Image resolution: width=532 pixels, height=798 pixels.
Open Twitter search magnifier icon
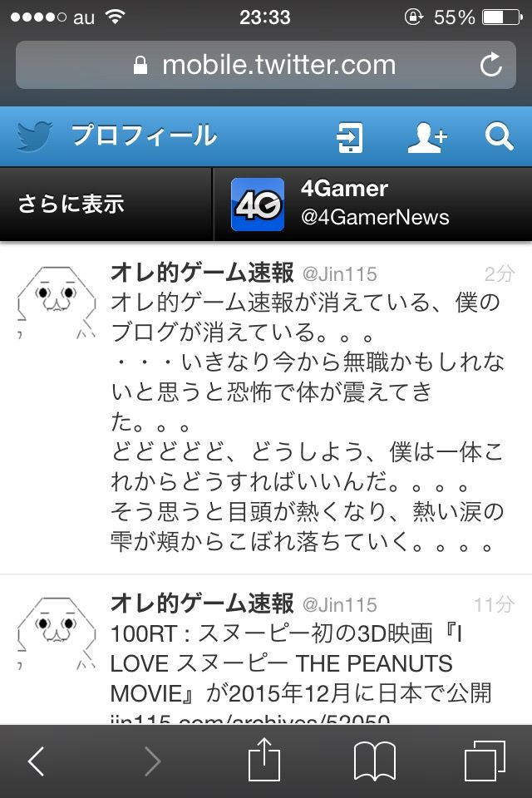coord(499,136)
